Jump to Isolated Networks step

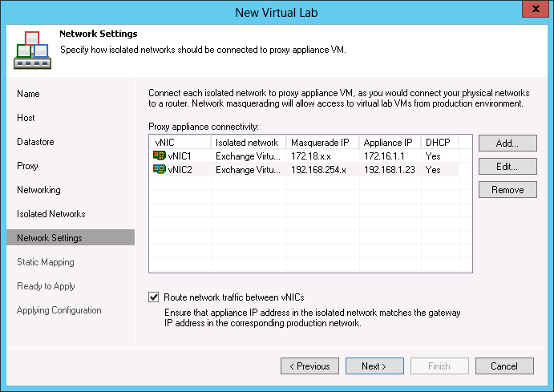pyautogui.click(x=51, y=214)
